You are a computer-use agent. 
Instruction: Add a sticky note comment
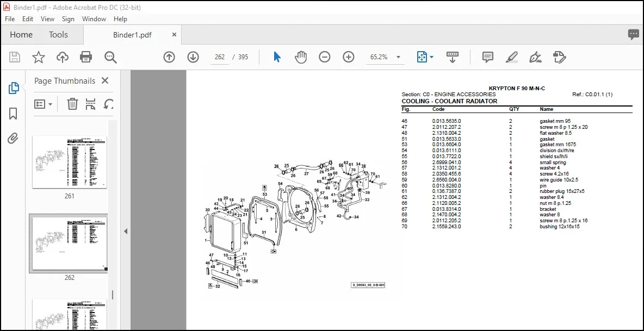coord(488,57)
